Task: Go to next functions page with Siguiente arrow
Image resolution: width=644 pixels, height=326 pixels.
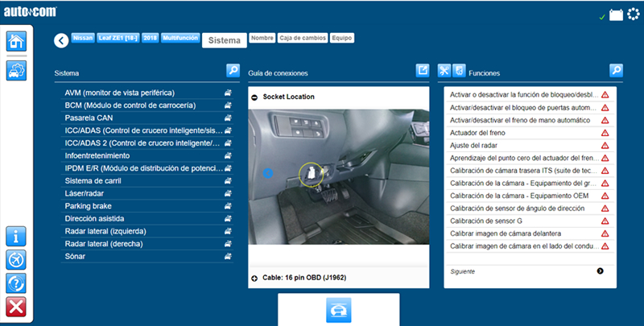Action: [600, 271]
